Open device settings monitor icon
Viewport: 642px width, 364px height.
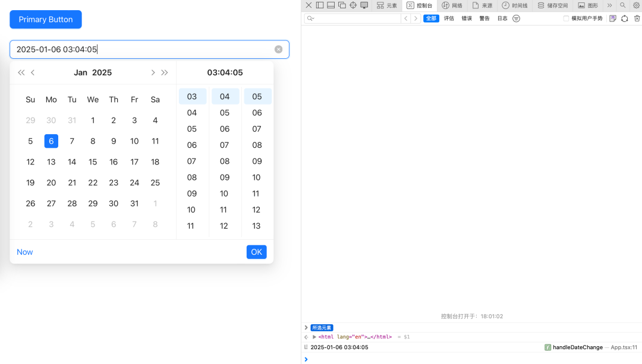point(364,5)
